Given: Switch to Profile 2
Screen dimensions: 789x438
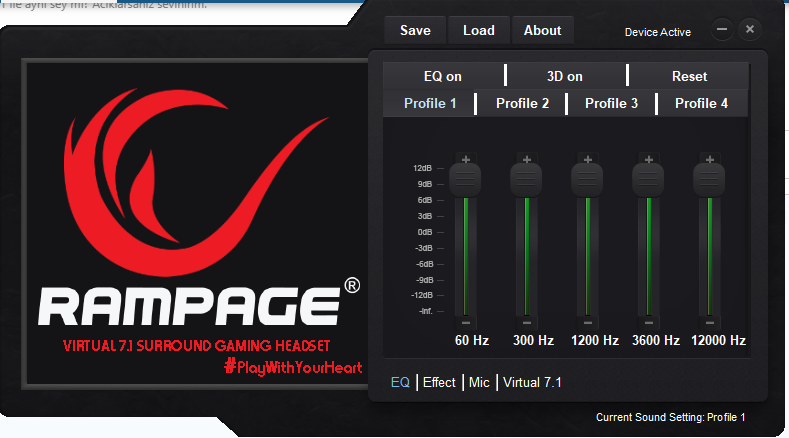Looking at the screenshot, I should click(522, 103).
